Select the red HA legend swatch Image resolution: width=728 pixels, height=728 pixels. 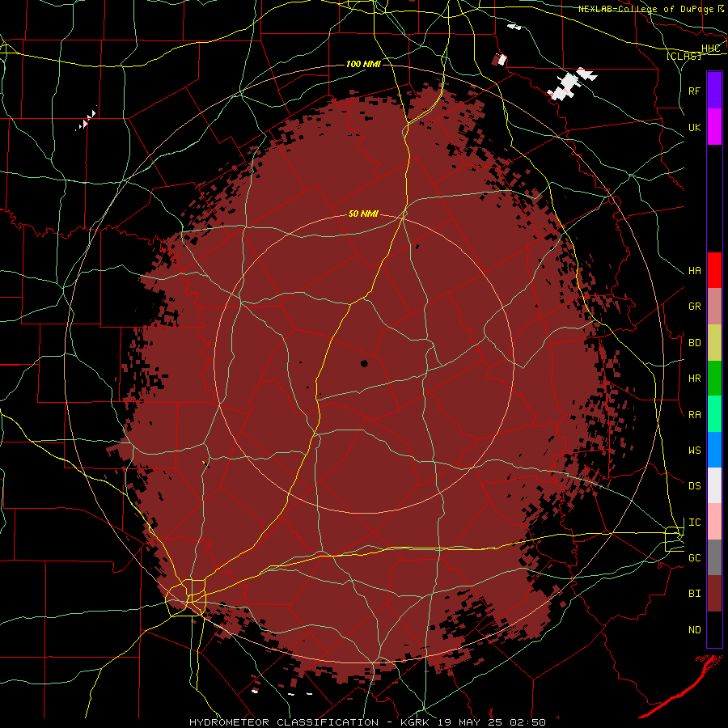(714, 270)
